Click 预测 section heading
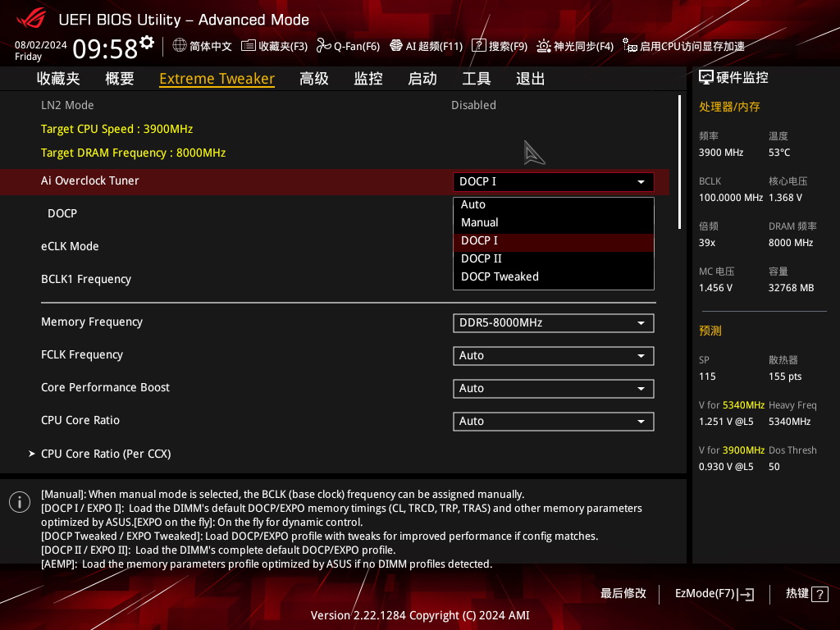The image size is (840, 630). pyautogui.click(x=710, y=331)
